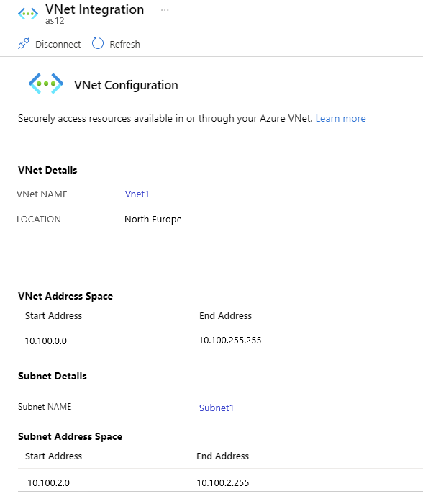Click the as12 resource name subtitle
Viewport: 423px width, 504px height.
coord(55,21)
